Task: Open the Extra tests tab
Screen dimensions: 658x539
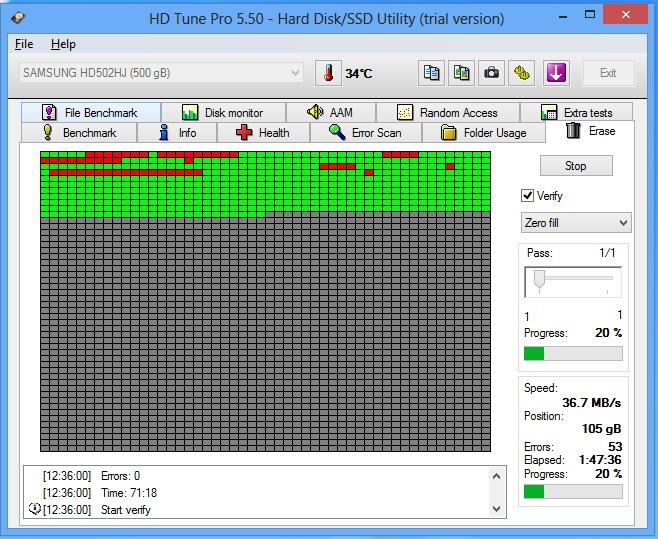Action: click(x=577, y=112)
